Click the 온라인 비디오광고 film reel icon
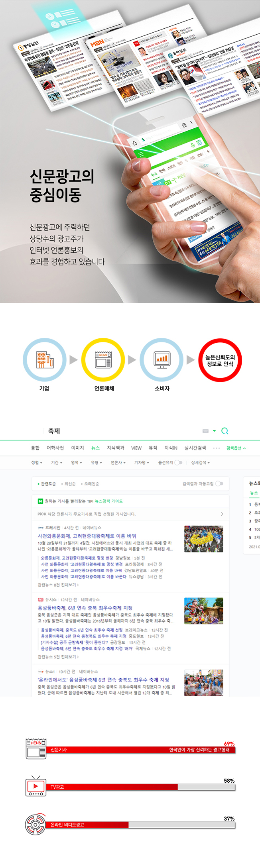This screenshot has width=260, height=868. click(x=35, y=824)
